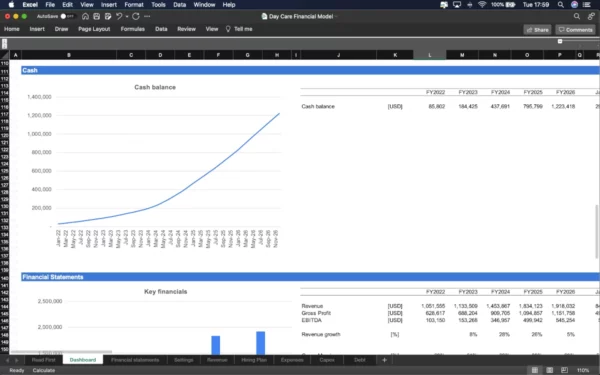Image resolution: width=600 pixels, height=375 pixels.
Task: Click the Redo icon
Action: [x=136, y=16]
